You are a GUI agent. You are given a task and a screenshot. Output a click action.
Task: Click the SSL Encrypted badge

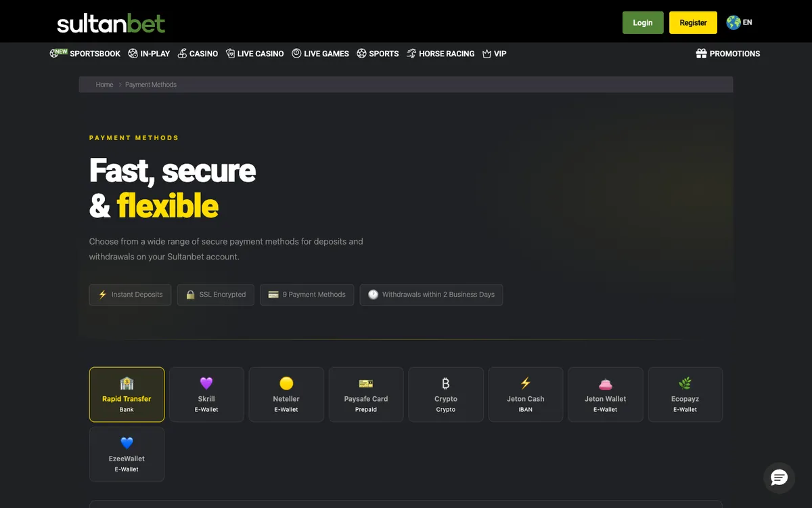[x=216, y=295]
